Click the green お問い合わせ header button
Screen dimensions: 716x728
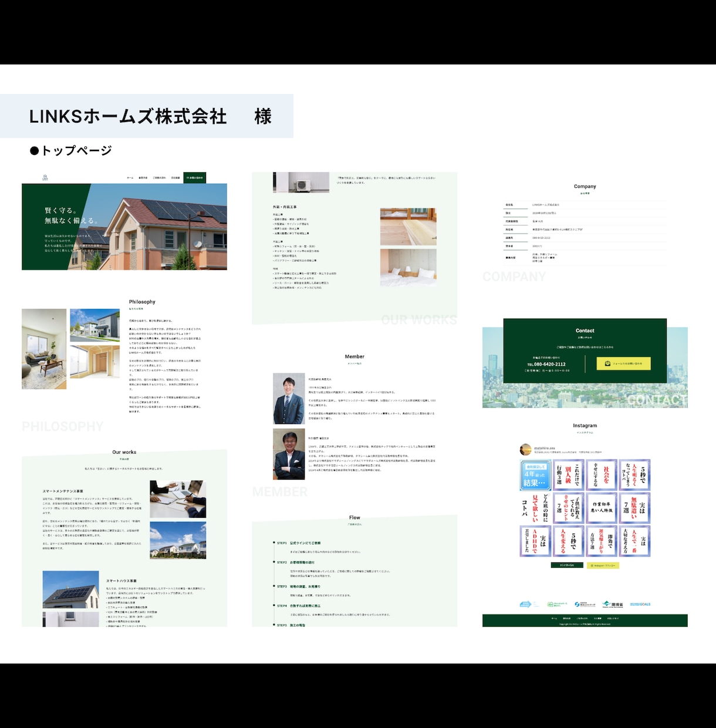195,178
